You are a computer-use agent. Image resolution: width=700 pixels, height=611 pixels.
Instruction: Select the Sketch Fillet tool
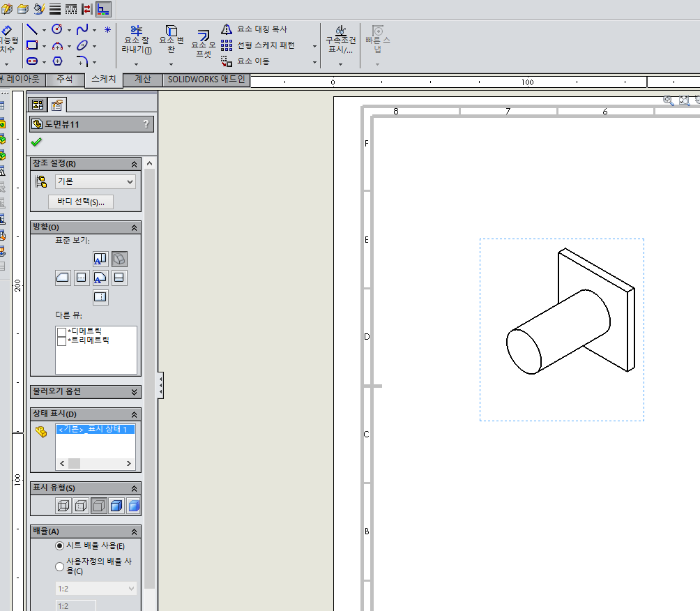(82, 61)
